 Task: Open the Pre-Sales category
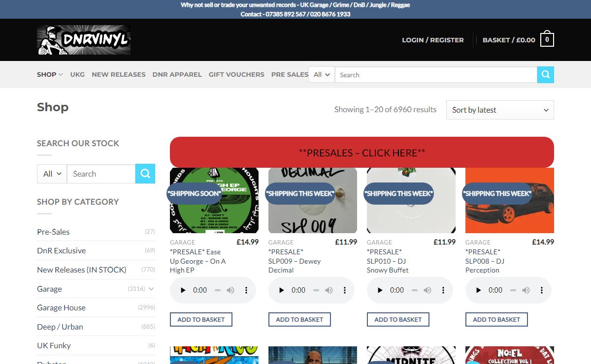coord(53,232)
